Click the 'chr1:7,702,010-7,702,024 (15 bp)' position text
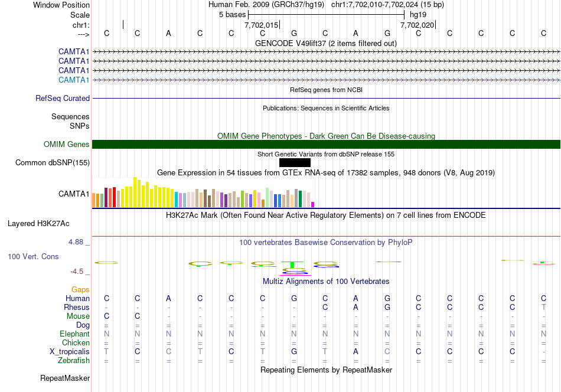Screen dimensions: 561x392 pos(387,5)
